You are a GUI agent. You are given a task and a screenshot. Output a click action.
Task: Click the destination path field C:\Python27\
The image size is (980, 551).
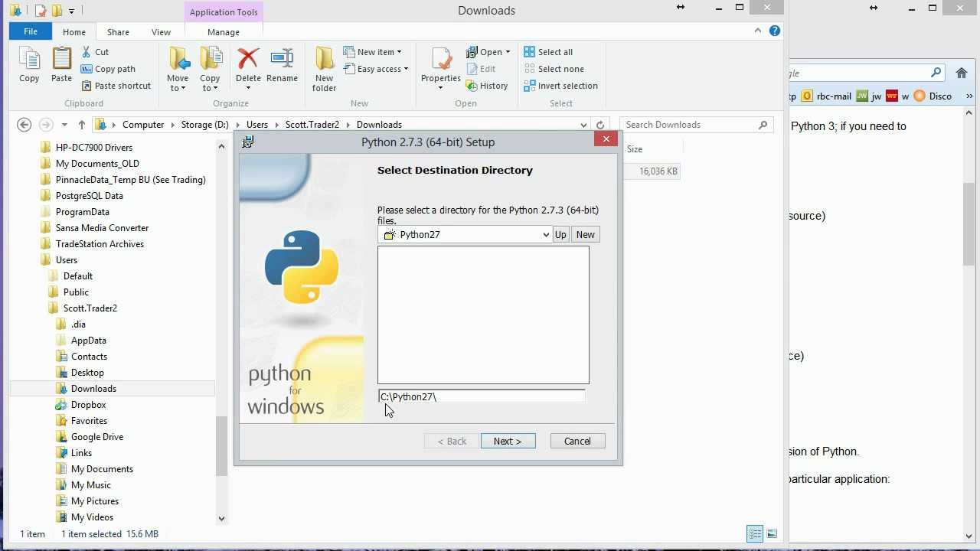482,396
